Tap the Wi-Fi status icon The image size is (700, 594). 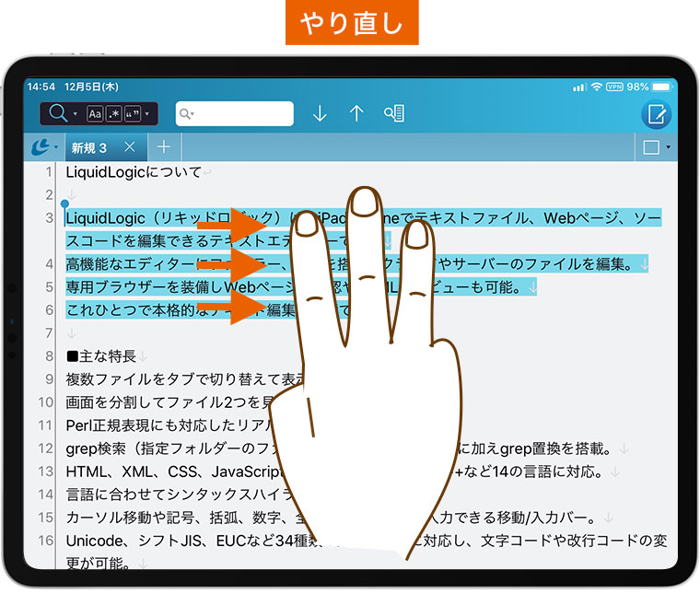tap(597, 87)
